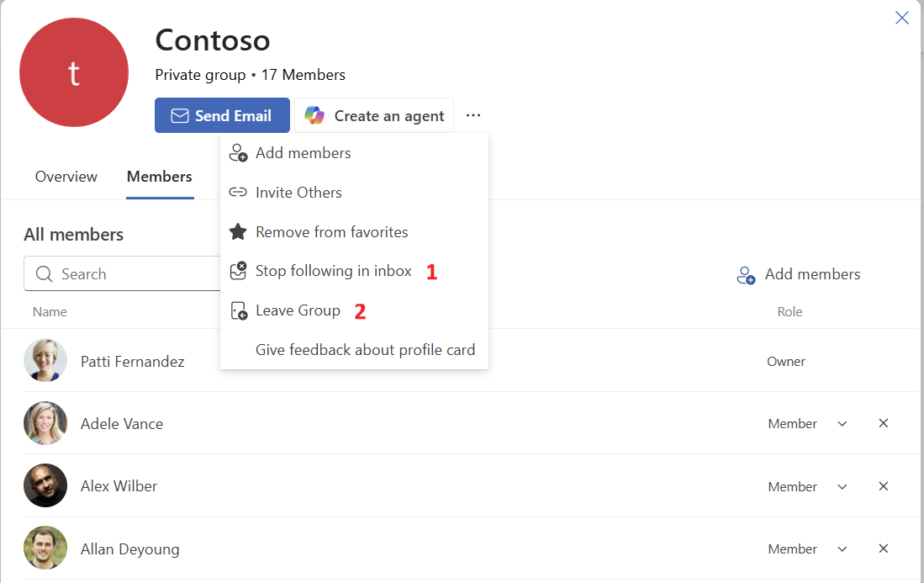Click the magnifier icon in the Search box

click(45, 273)
